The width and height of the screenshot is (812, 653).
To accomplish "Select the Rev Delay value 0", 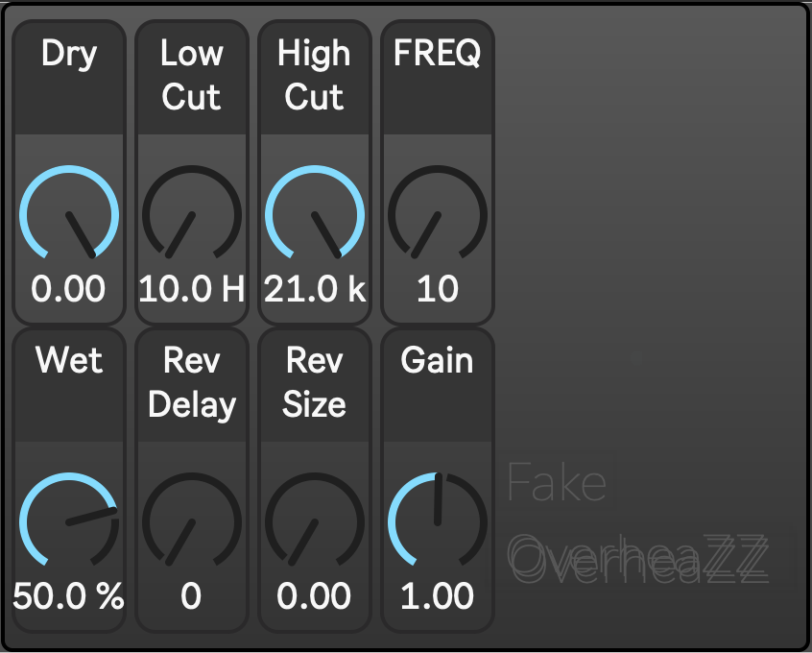I will pyautogui.click(x=191, y=596).
